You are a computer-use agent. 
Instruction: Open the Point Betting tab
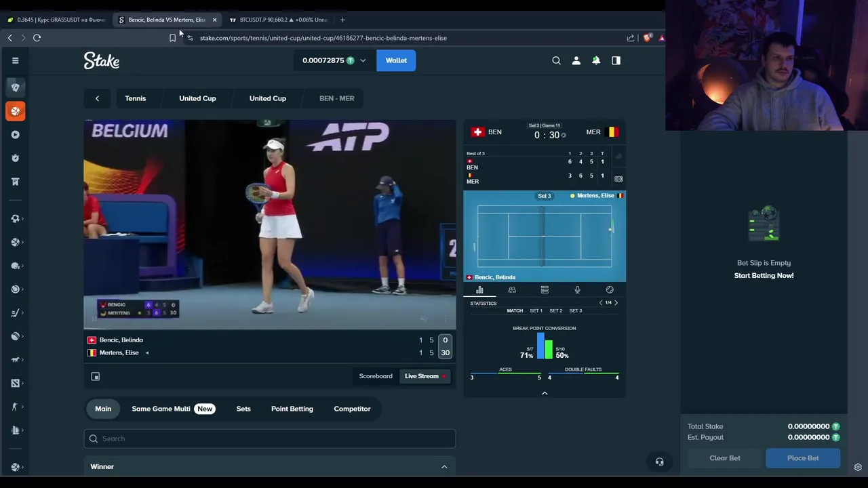point(292,409)
